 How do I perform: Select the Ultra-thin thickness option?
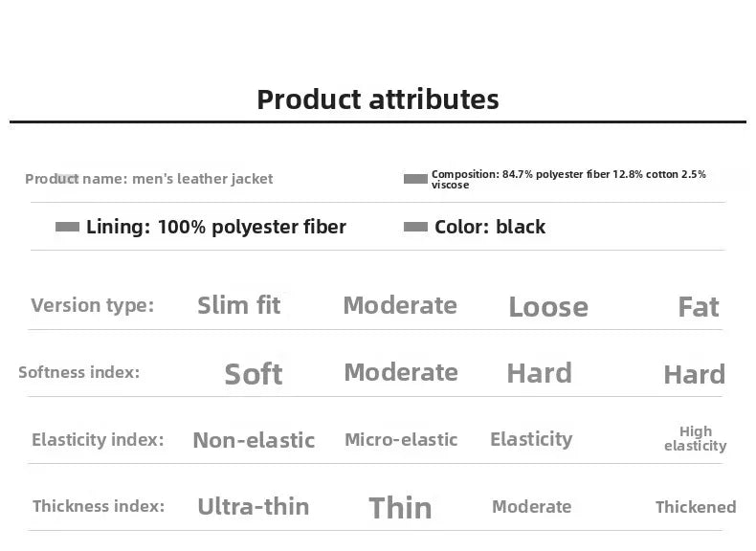coord(254,507)
